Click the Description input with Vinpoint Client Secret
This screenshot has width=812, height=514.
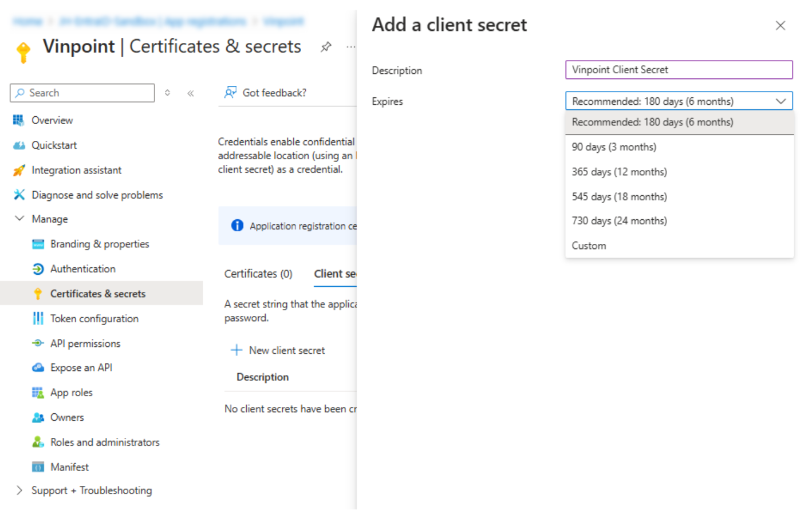[x=679, y=70]
